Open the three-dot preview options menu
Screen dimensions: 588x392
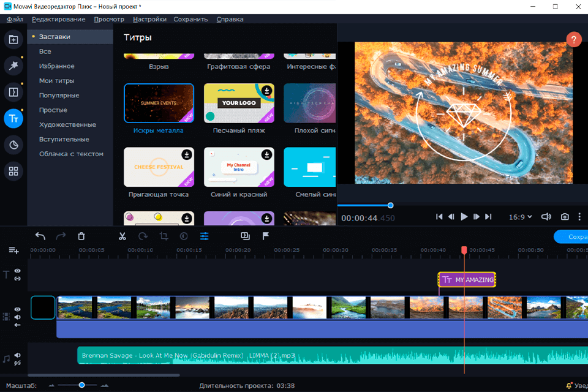(579, 217)
